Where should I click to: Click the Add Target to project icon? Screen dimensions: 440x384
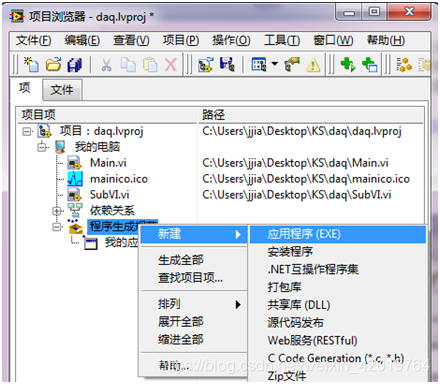click(206, 64)
